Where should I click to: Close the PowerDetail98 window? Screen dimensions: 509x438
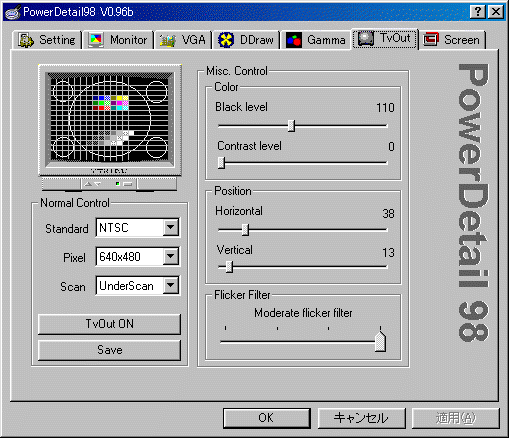click(496, 12)
